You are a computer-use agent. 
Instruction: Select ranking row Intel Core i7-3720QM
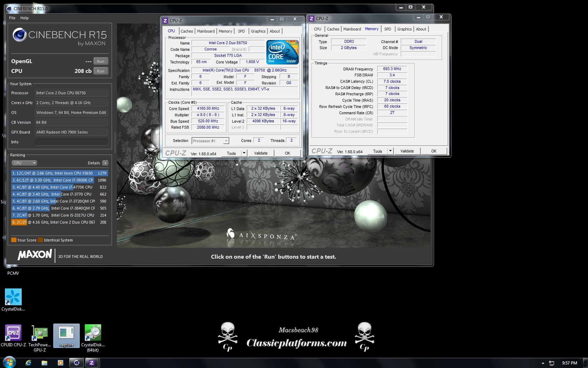click(x=59, y=201)
